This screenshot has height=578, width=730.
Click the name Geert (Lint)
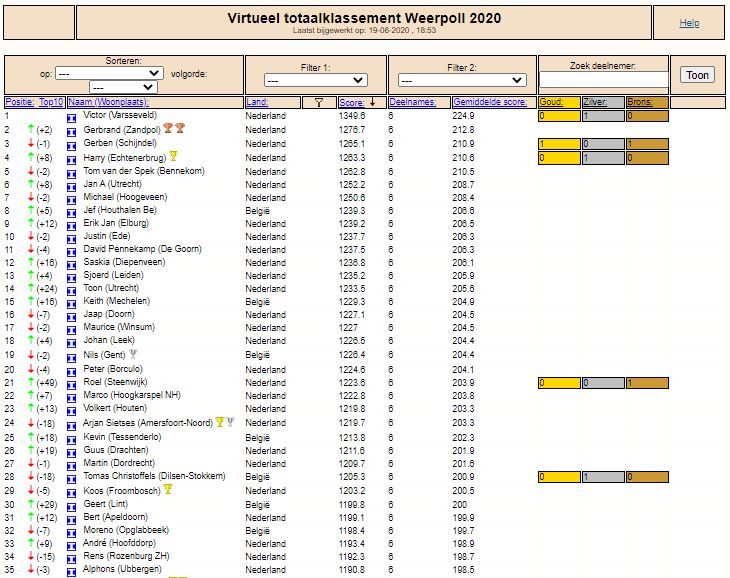coord(106,504)
